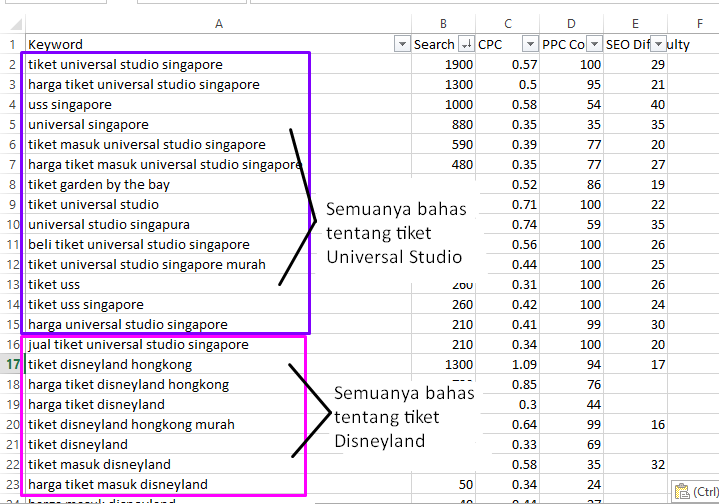Screen dimensions: 719x504
Task: Select row 23 header
Action: click(x=12, y=485)
